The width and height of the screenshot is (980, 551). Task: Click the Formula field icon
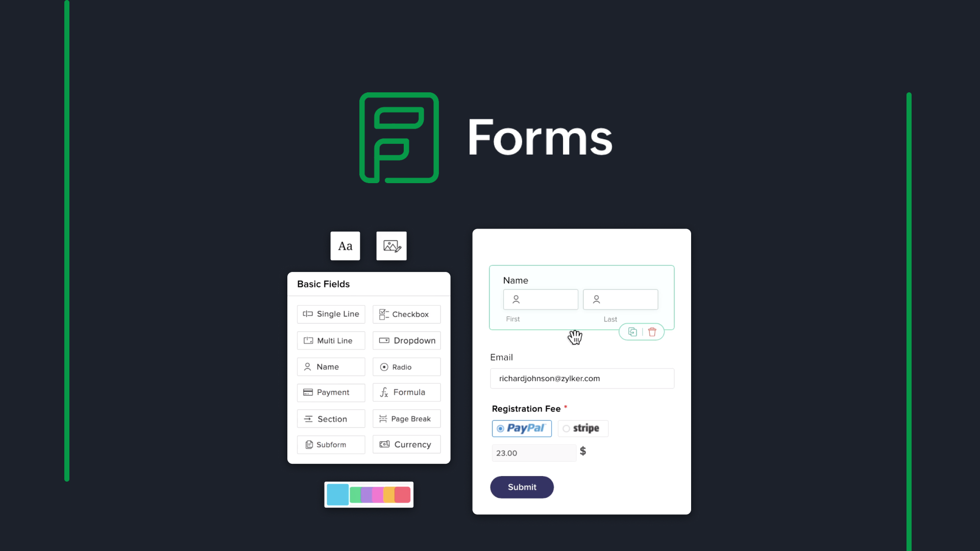385,392
